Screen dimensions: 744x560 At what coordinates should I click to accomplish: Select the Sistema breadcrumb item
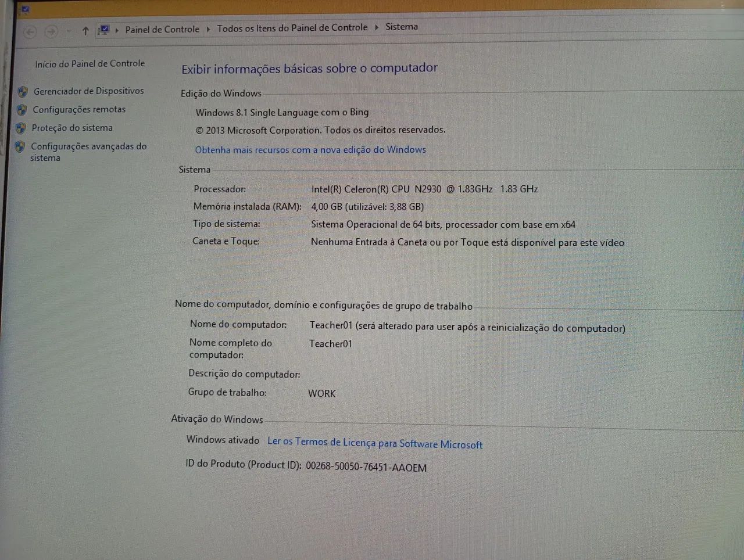tap(402, 27)
